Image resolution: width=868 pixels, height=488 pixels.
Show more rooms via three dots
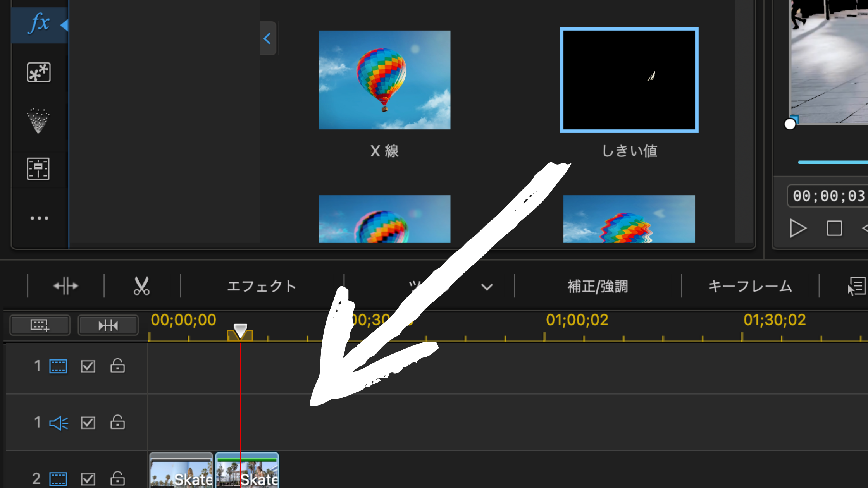[x=39, y=218]
